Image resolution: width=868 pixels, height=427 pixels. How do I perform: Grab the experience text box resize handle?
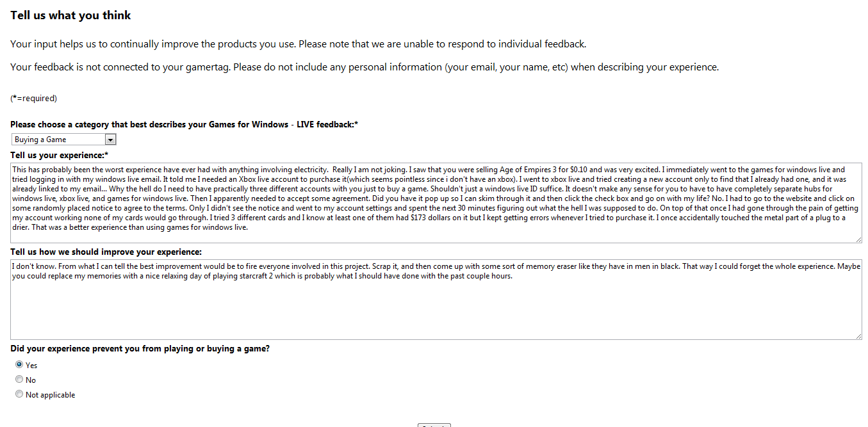pyautogui.click(x=858, y=239)
